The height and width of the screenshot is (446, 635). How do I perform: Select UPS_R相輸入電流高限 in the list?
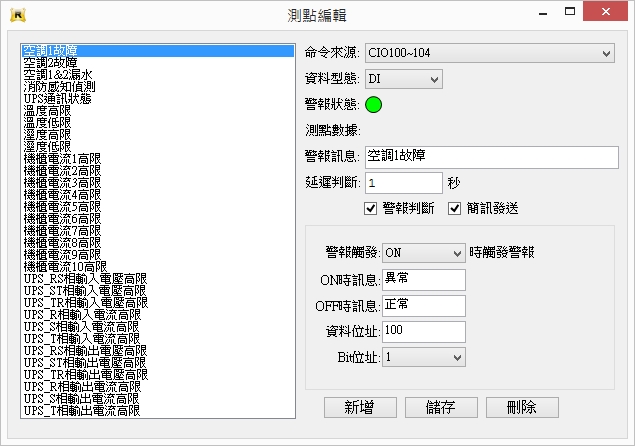[x=158, y=315]
